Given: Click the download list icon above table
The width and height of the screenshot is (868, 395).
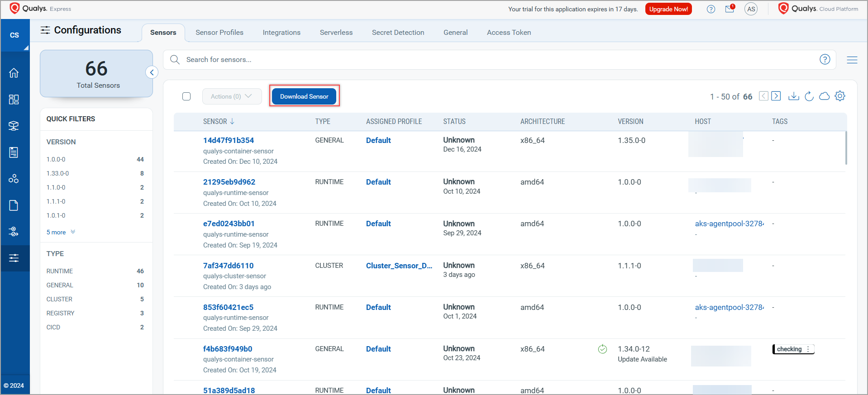Looking at the screenshot, I should pyautogui.click(x=794, y=96).
